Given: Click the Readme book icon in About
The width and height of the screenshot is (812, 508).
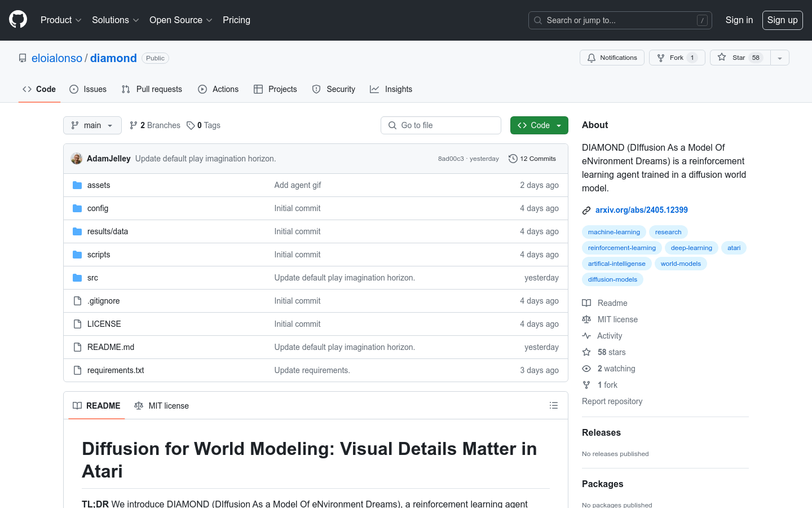Looking at the screenshot, I should pos(586,303).
